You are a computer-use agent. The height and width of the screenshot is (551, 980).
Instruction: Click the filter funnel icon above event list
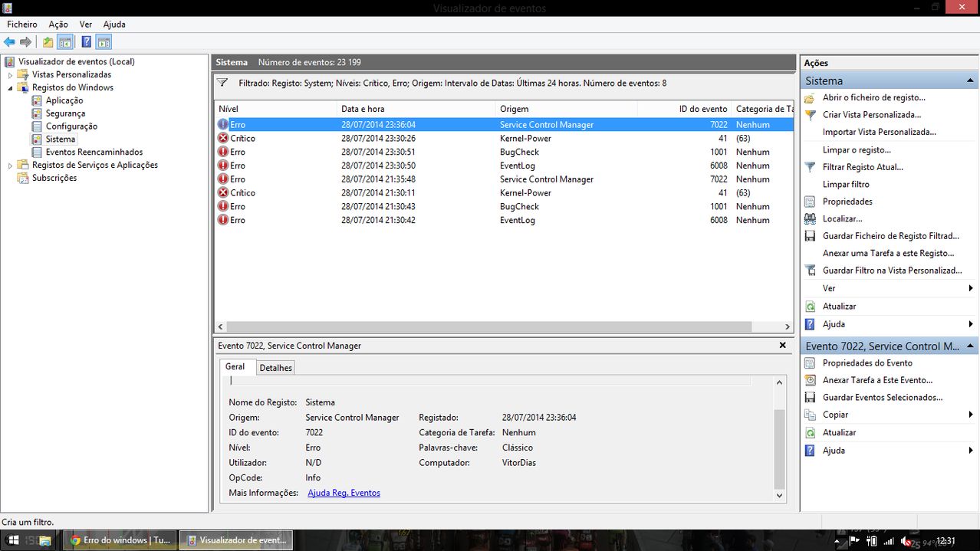pyautogui.click(x=222, y=83)
